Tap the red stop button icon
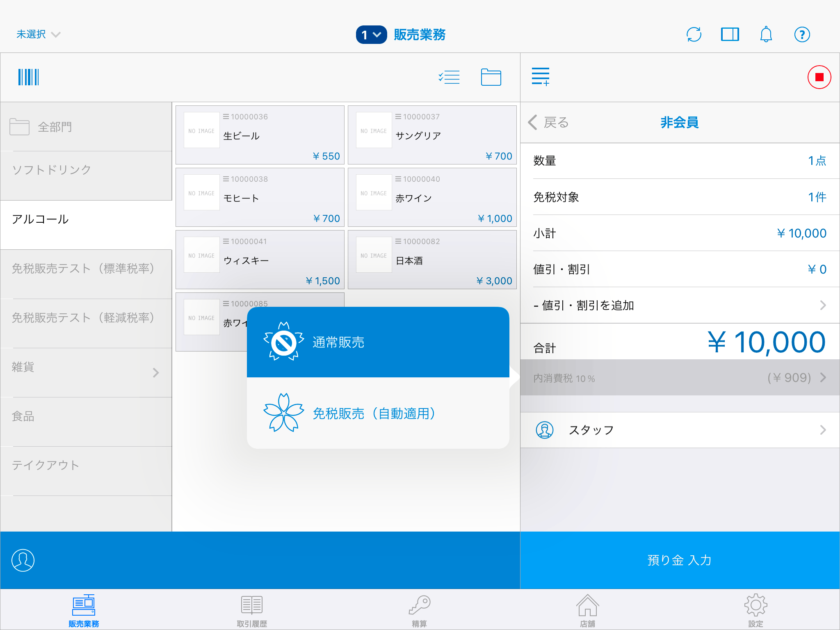 (819, 77)
